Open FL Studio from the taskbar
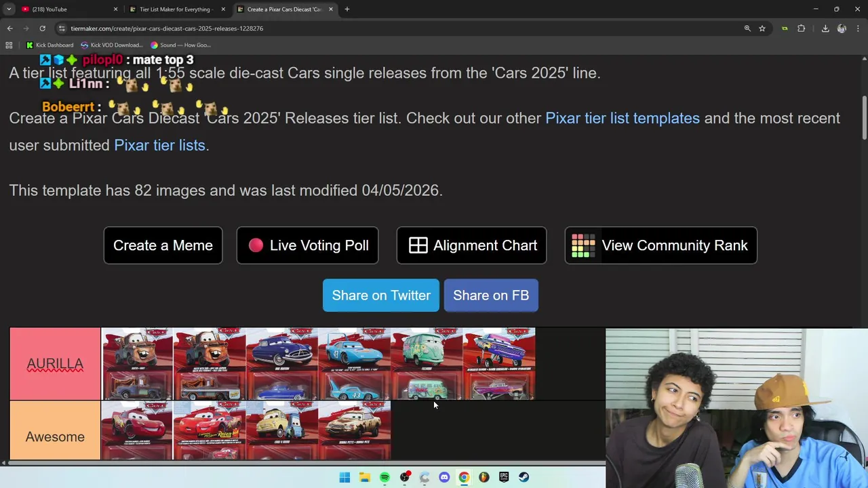868x488 pixels. tap(484, 477)
